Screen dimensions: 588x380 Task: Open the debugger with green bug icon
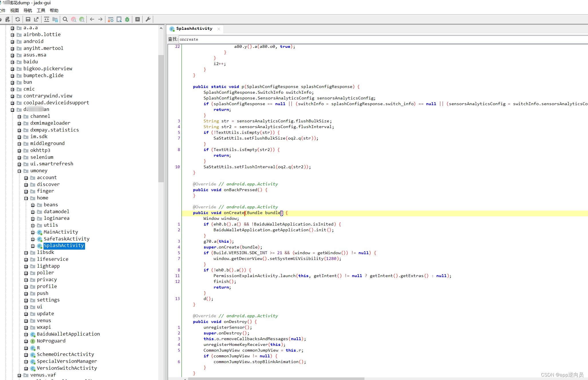coord(127,19)
